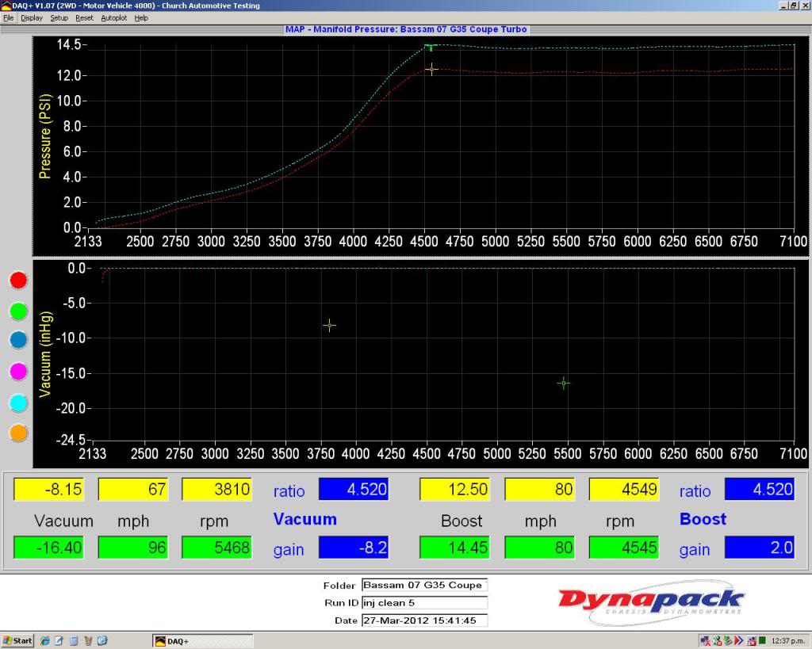Screen dimensions: 812x649
Task: Switch to DAQ+ taskbar button
Action: tap(203, 641)
